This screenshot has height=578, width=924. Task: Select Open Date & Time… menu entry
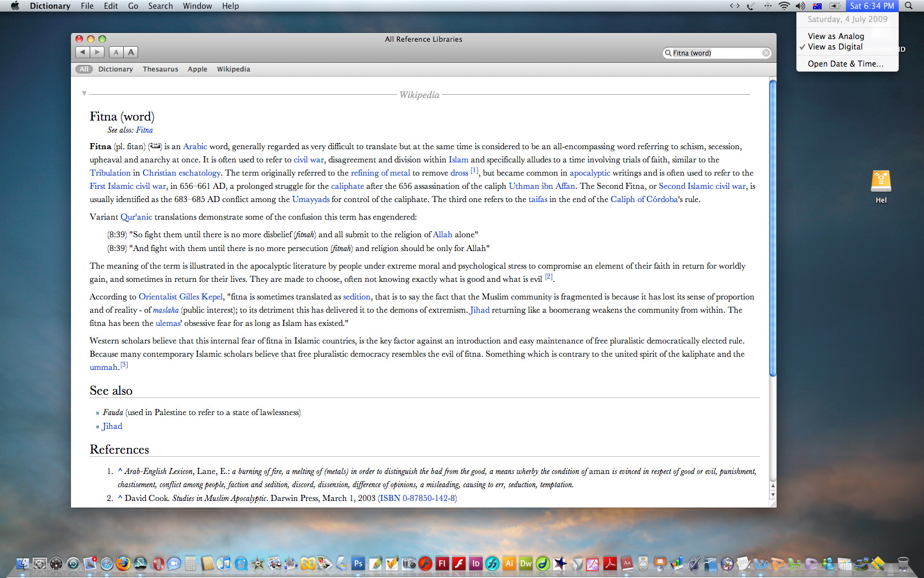coord(848,64)
